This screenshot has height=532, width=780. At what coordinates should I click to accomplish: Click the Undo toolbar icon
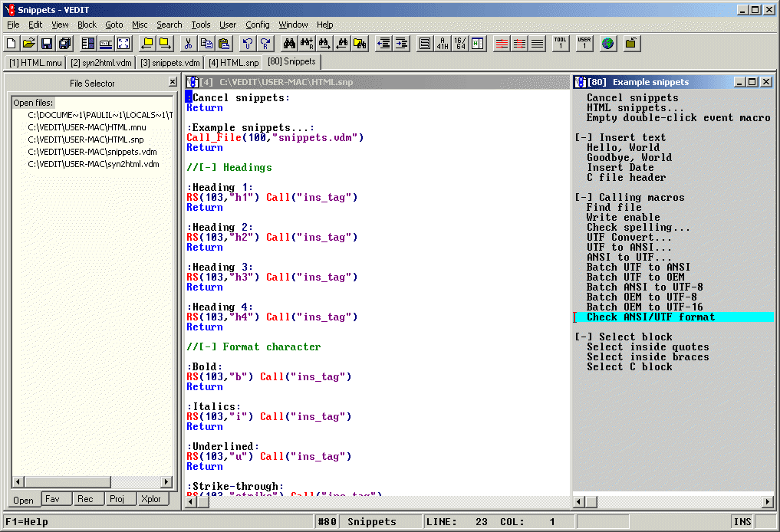coord(247,44)
